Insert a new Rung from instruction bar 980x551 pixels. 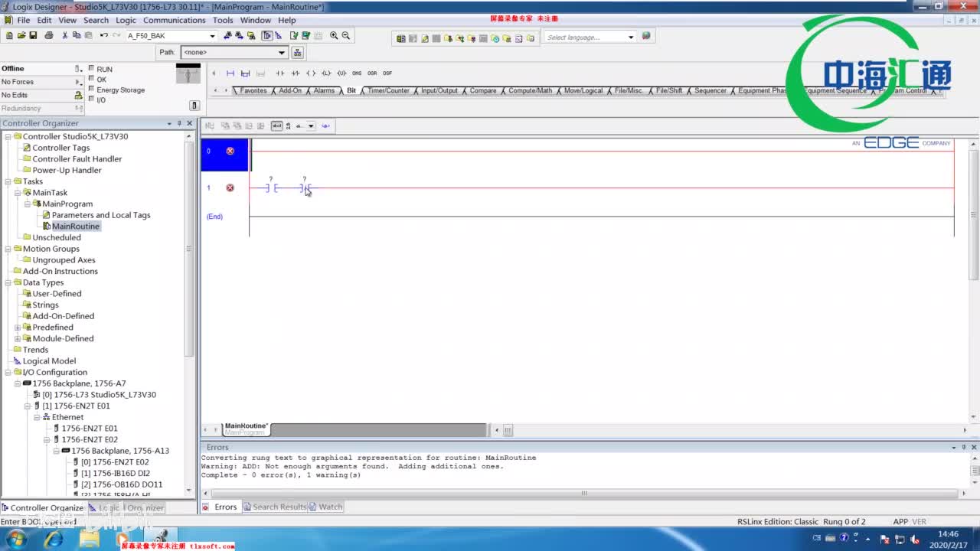point(230,73)
